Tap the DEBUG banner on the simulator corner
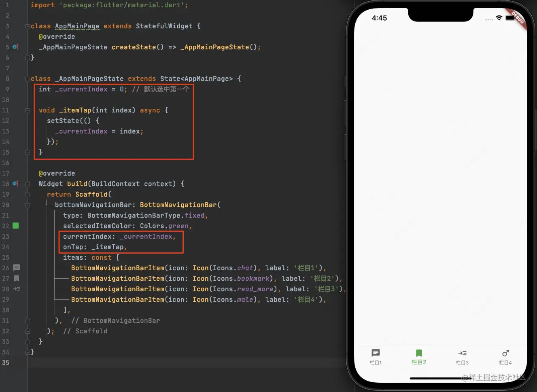This screenshot has height=392, width=537. click(518, 18)
